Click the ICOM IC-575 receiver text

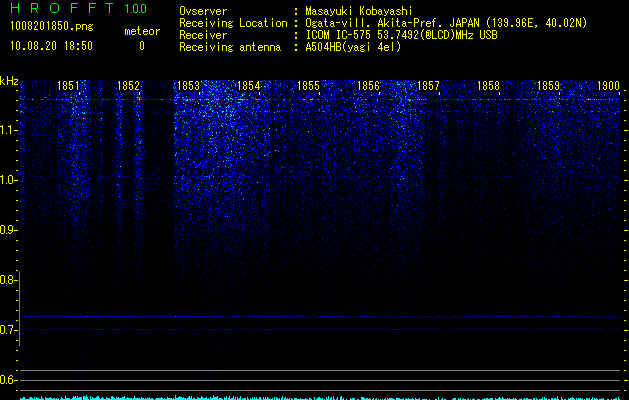[401, 35]
